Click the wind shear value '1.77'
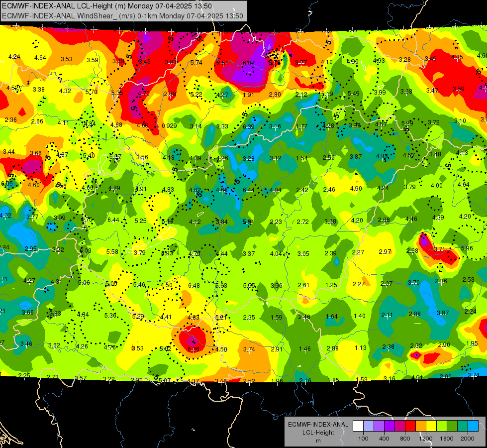Screen dimensions: 487x448 click(301, 126)
